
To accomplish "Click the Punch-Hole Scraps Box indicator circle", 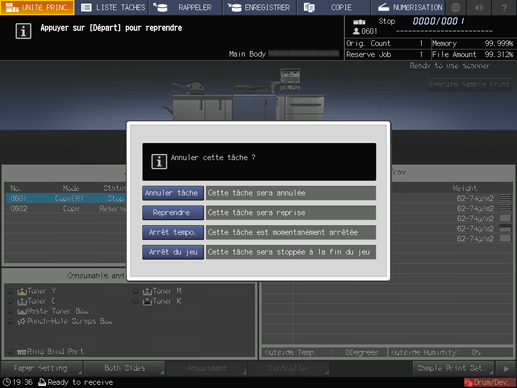I will pos(10,322).
